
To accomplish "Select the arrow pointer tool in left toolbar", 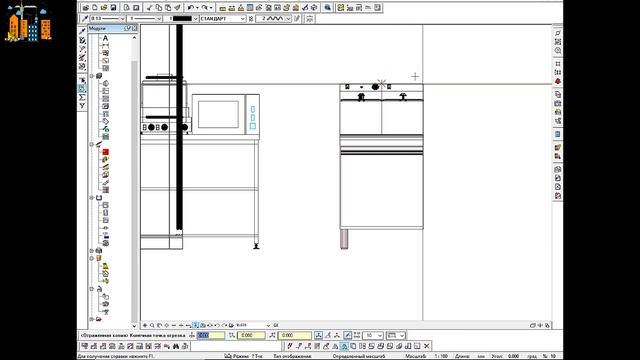I will [x=82, y=80].
